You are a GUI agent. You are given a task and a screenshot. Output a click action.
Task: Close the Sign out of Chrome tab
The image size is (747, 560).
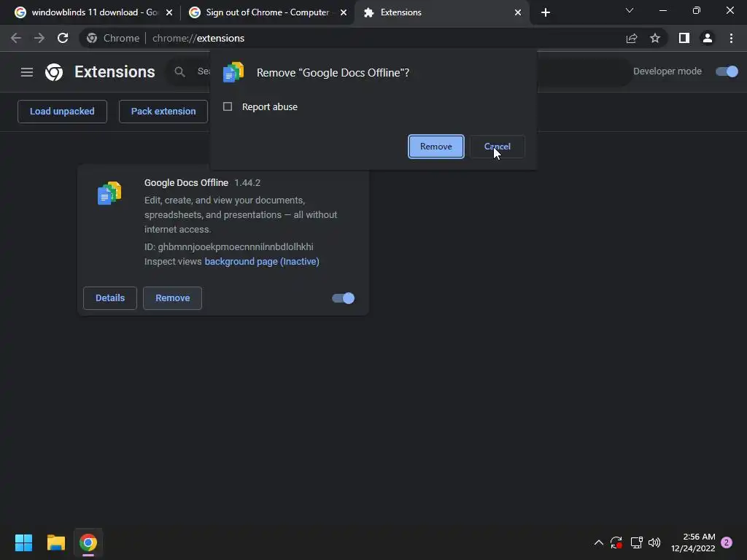coord(344,12)
